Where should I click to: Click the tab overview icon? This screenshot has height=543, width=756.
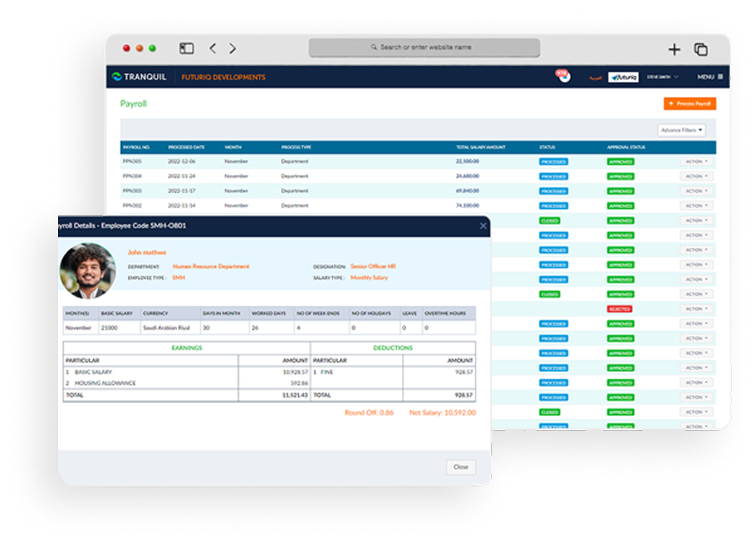click(x=701, y=49)
